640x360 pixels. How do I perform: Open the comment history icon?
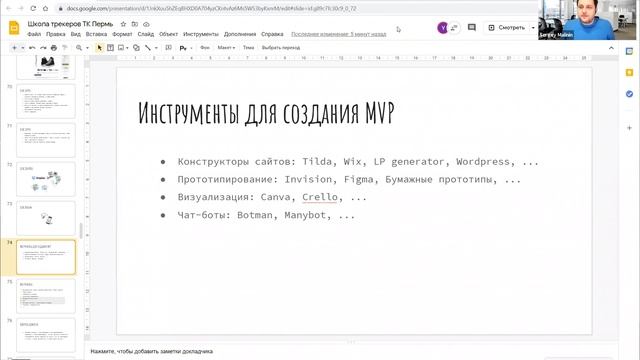pyautogui.click(x=472, y=27)
